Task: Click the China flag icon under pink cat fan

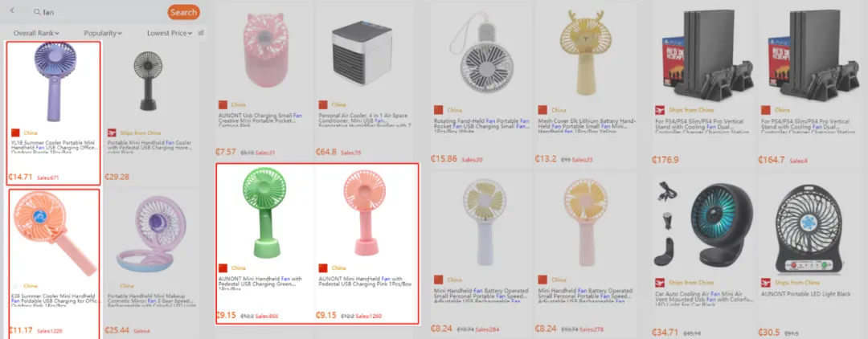Action: click(x=223, y=104)
